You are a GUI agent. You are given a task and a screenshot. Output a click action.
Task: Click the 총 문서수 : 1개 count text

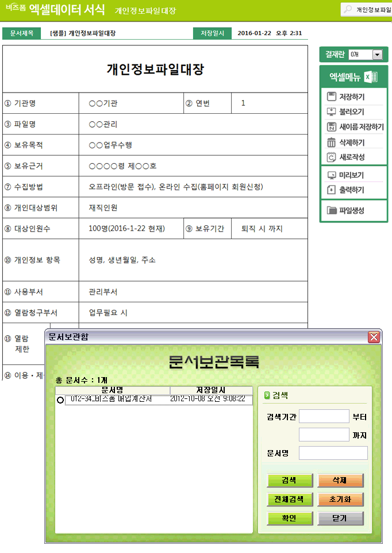(82, 380)
